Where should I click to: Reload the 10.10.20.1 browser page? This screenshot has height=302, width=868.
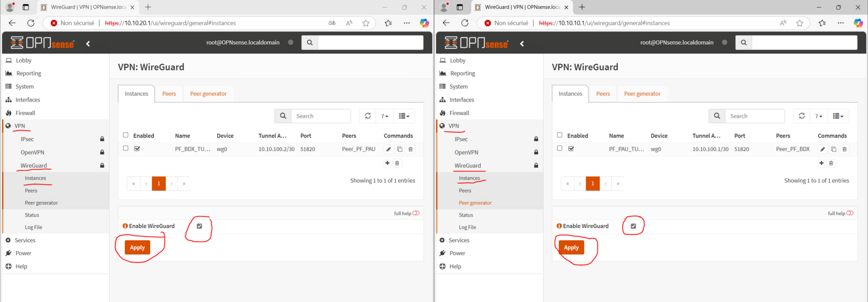point(31,23)
